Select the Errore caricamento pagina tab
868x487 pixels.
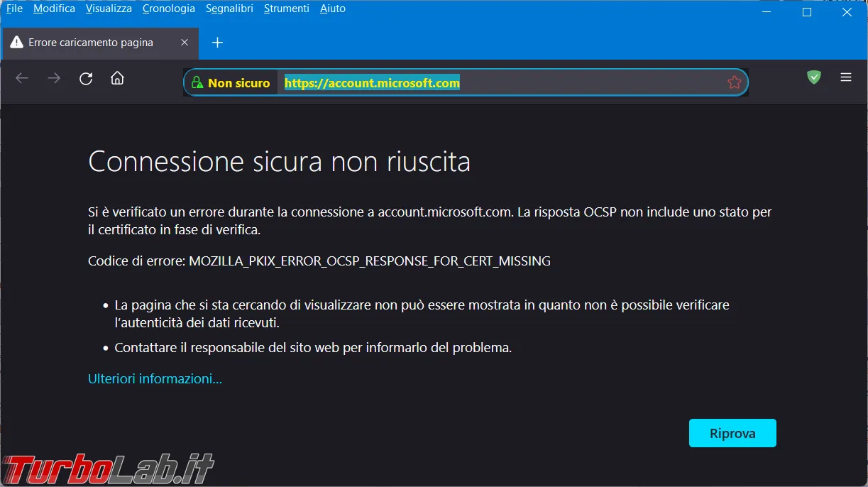(99, 43)
